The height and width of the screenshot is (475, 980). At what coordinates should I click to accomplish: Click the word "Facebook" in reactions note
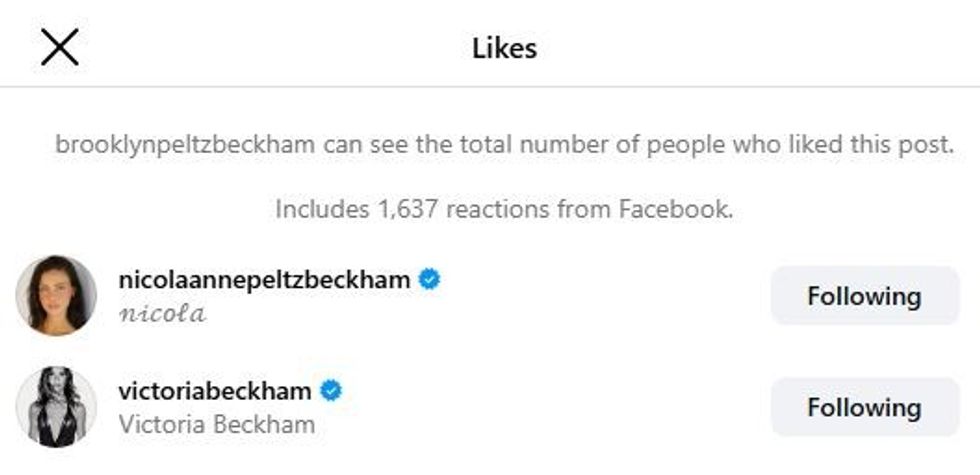point(675,210)
